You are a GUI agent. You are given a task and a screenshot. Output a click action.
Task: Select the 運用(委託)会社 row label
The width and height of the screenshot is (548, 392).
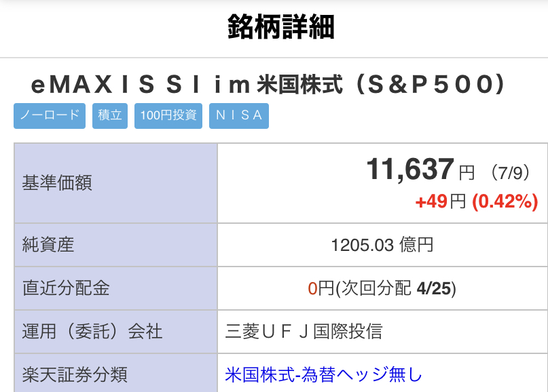point(92,331)
